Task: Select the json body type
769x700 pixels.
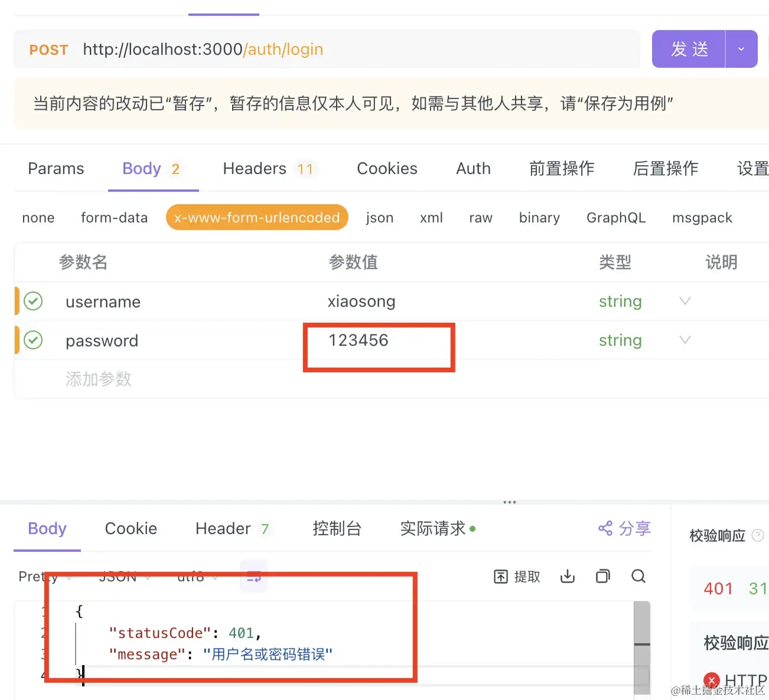Action: pyautogui.click(x=379, y=218)
